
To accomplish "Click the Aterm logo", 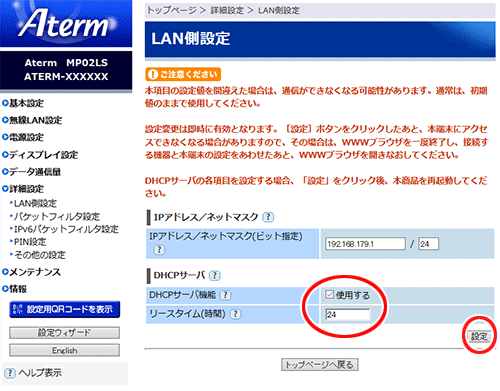I will click(66, 23).
